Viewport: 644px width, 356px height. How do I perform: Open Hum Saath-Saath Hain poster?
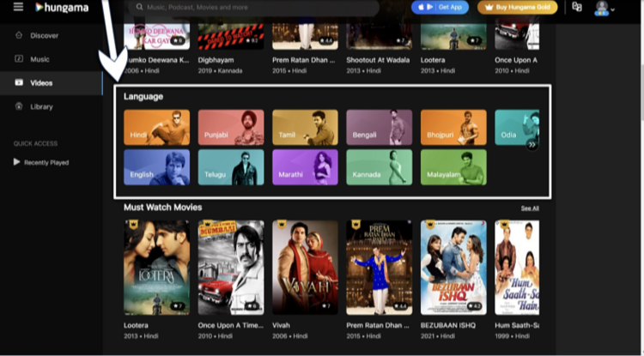tap(517, 268)
